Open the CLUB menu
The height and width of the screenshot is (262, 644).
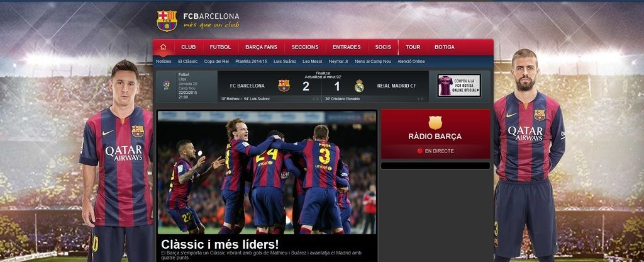click(189, 47)
